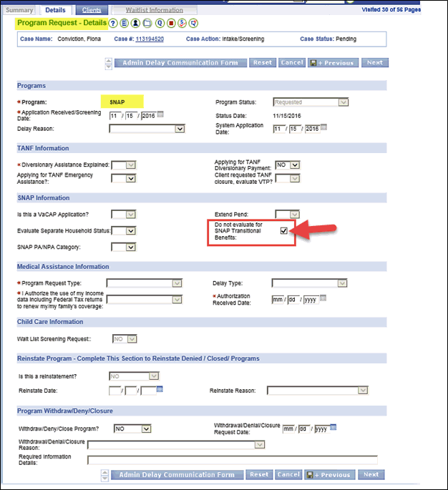Open the Is this a VaCAP Application dropdown
This screenshot has width=448, height=490.
pyautogui.click(x=124, y=215)
